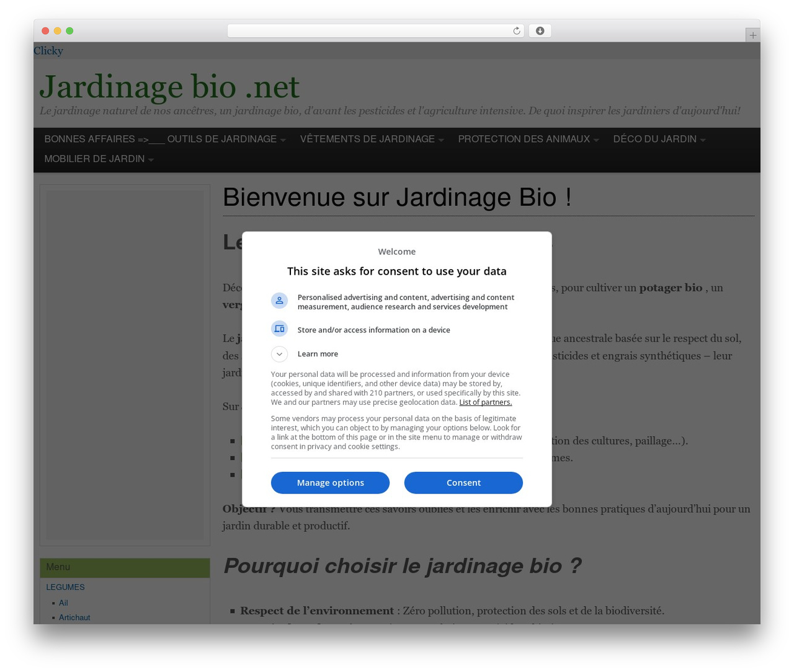The image size is (794, 672).
Task: Click the consent dialog title text
Action: coord(397,271)
